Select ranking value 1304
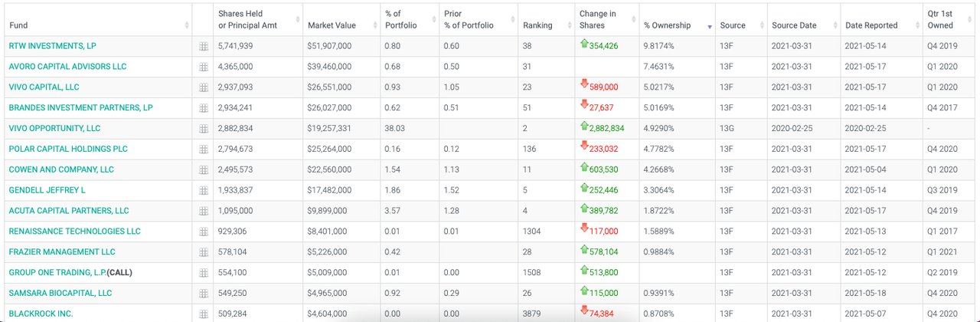 pos(531,232)
